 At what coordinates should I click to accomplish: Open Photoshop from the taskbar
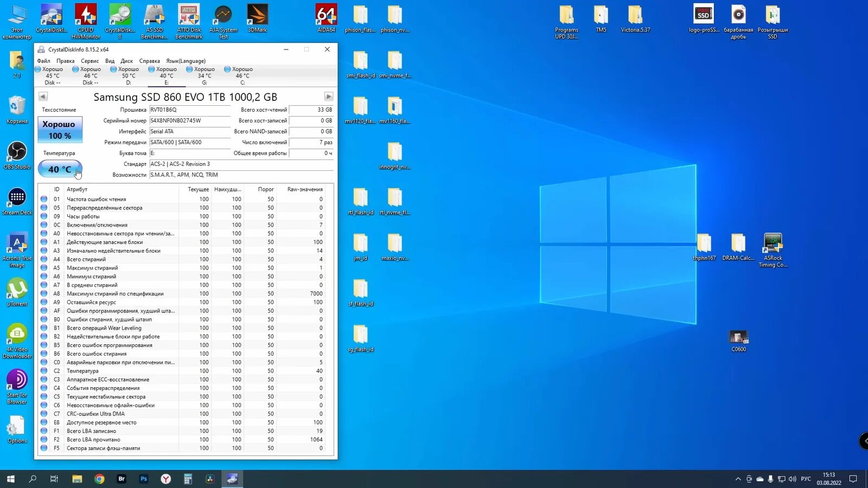pyautogui.click(x=144, y=479)
